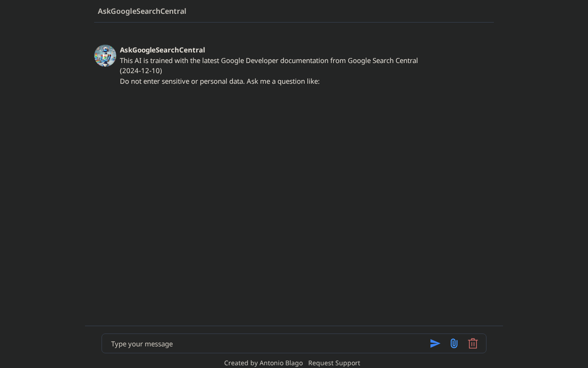
Task: Attach a file using the paperclip icon
Action: [x=454, y=344]
